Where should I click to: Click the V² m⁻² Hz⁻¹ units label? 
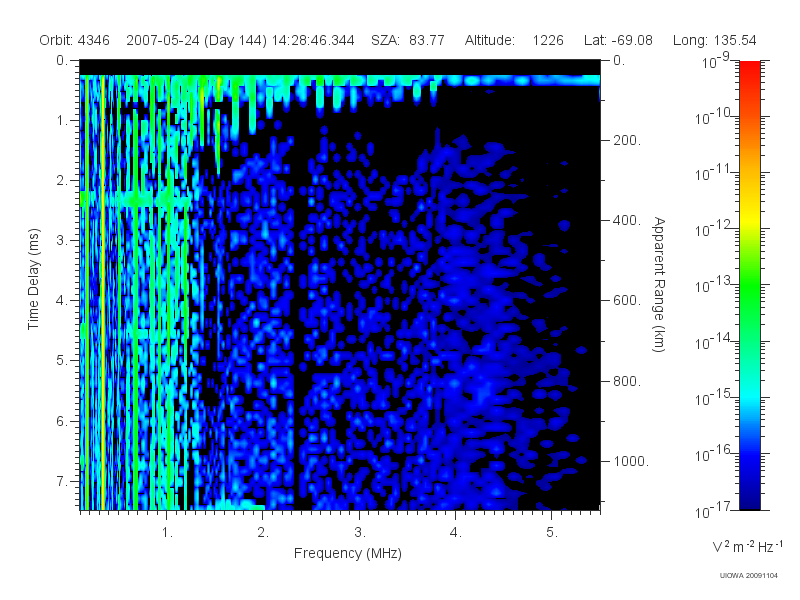747,546
